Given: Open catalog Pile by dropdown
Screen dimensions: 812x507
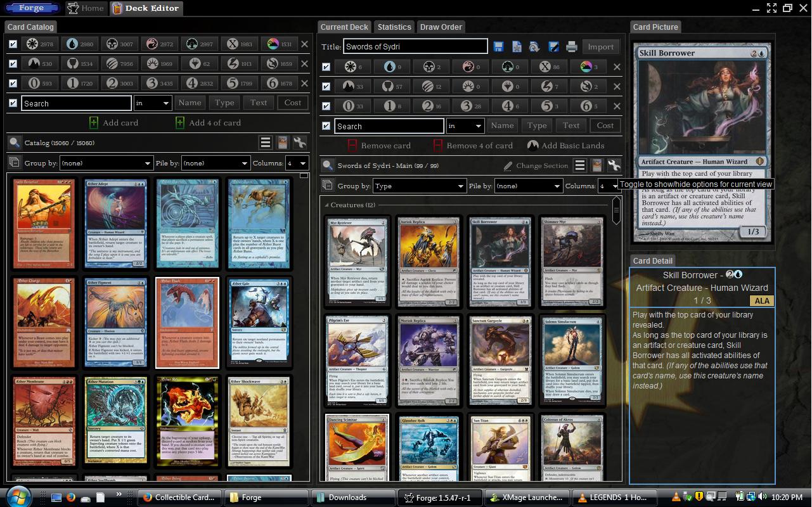Looking at the screenshot, I should (x=216, y=163).
